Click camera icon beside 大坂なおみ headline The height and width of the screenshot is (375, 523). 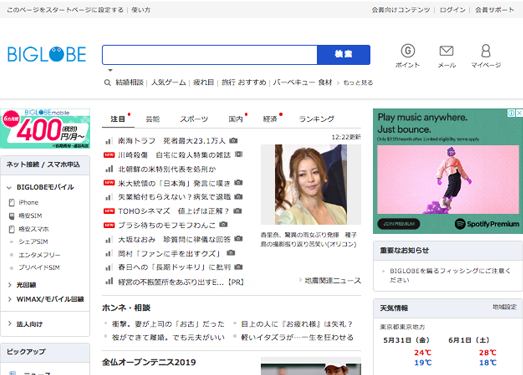(238, 239)
